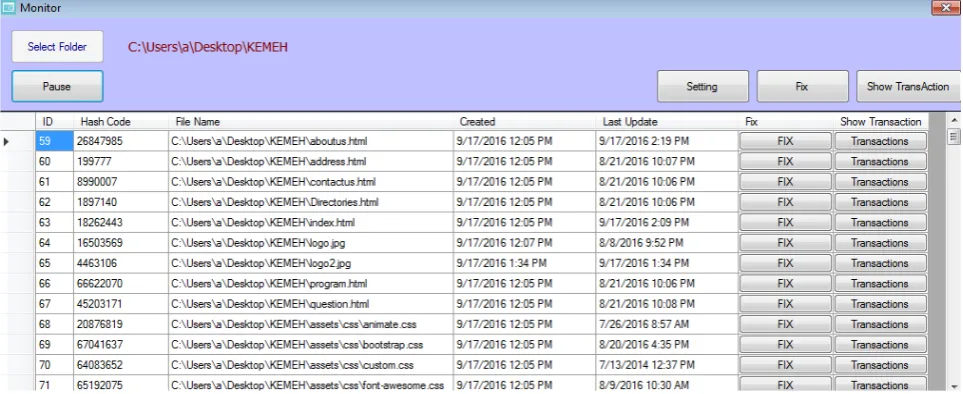The height and width of the screenshot is (394, 963).
Task: Select the Last Update cell 8/8/2016 9:52 PM
Action: 667,243
